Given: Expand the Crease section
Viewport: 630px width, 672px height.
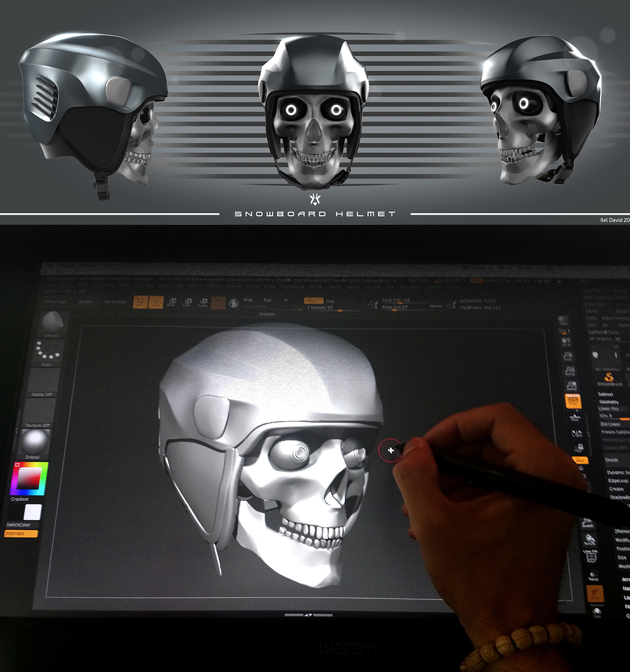Looking at the screenshot, I should click(x=616, y=489).
